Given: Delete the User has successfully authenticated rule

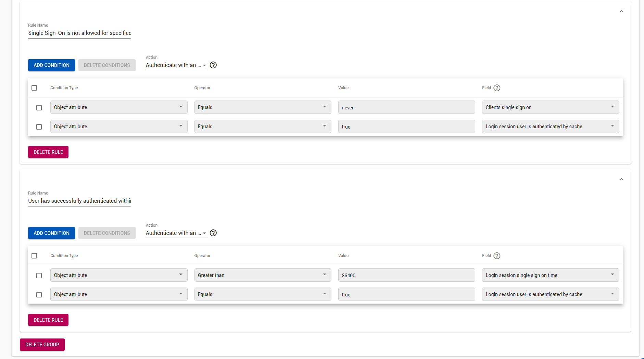Looking at the screenshot, I should [x=48, y=320].
